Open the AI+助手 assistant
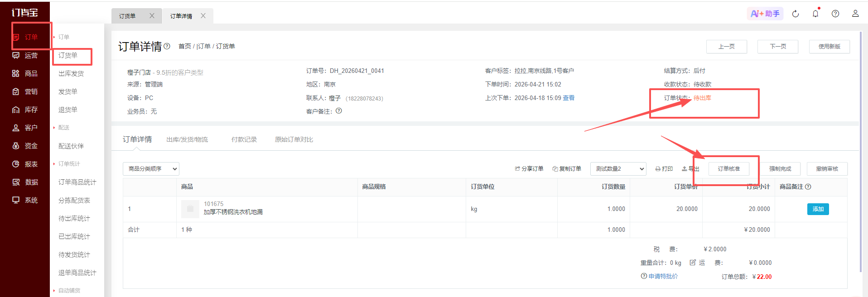This screenshot has width=868, height=297. [765, 14]
